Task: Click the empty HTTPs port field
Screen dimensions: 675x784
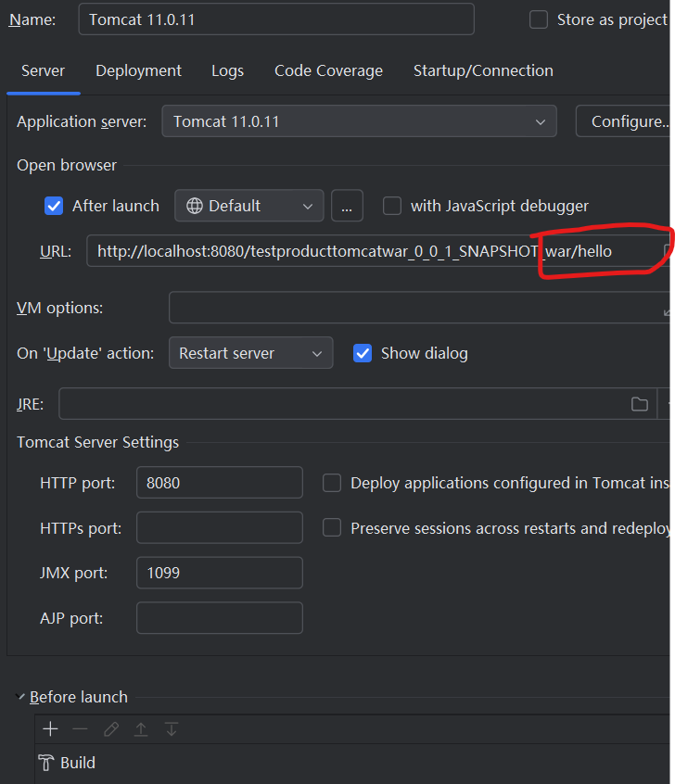Action: pyautogui.click(x=219, y=527)
